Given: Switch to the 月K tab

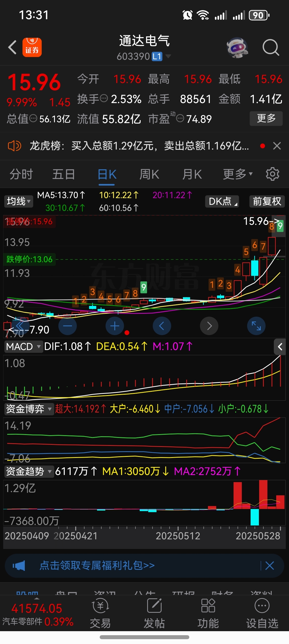Looking at the screenshot, I should (192, 174).
